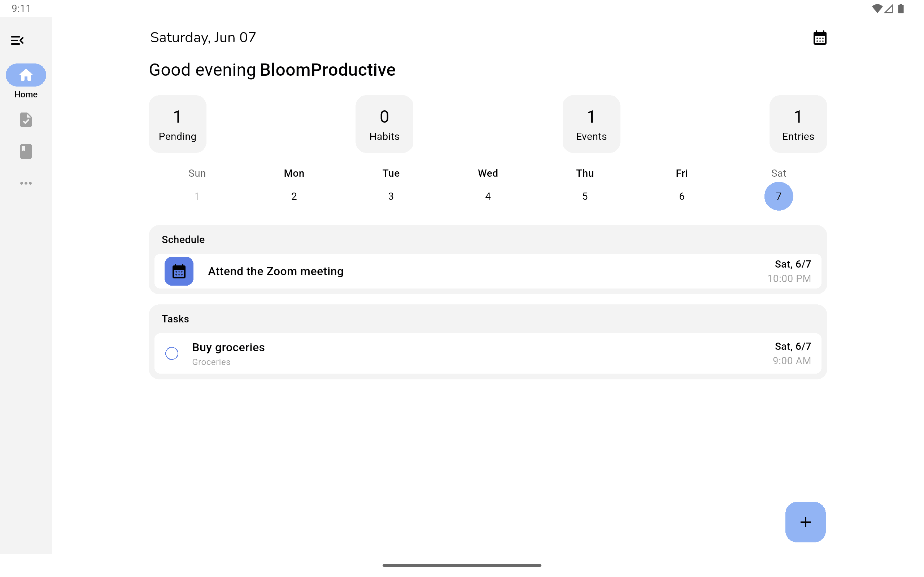924x577 pixels.
Task: Switch to the Tasks section
Action: click(175, 319)
